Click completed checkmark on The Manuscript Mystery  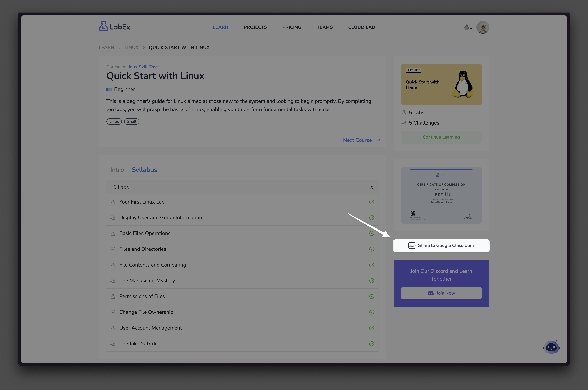click(372, 281)
